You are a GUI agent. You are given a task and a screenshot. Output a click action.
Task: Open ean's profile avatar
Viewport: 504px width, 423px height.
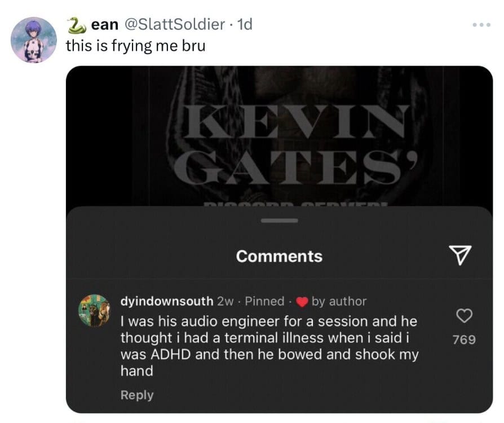[x=34, y=39]
